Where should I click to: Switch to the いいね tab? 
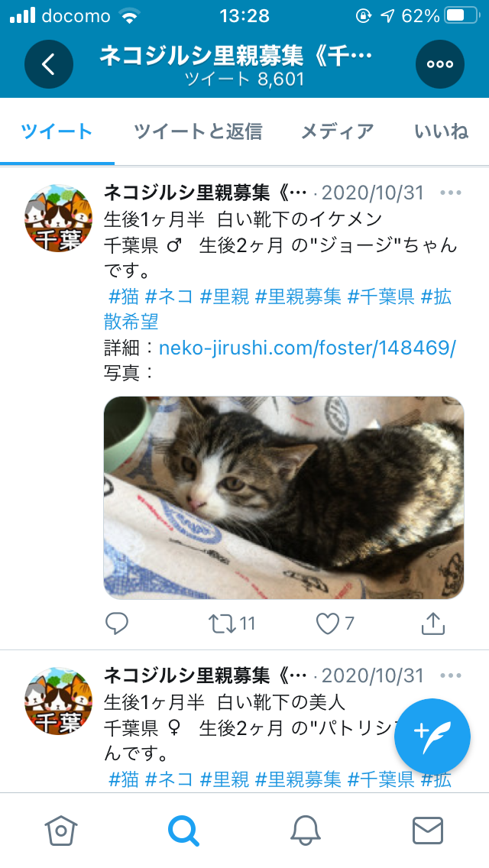click(442, 131)
